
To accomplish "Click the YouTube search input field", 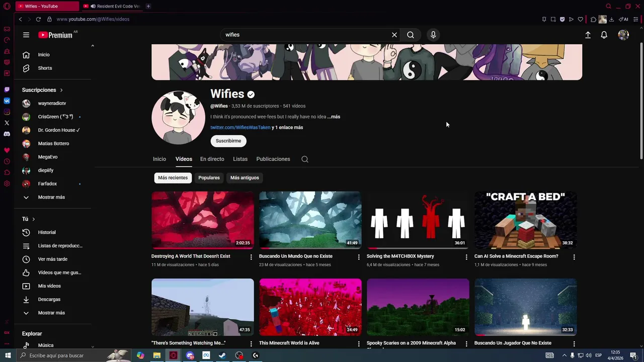I will coord(307,35).
